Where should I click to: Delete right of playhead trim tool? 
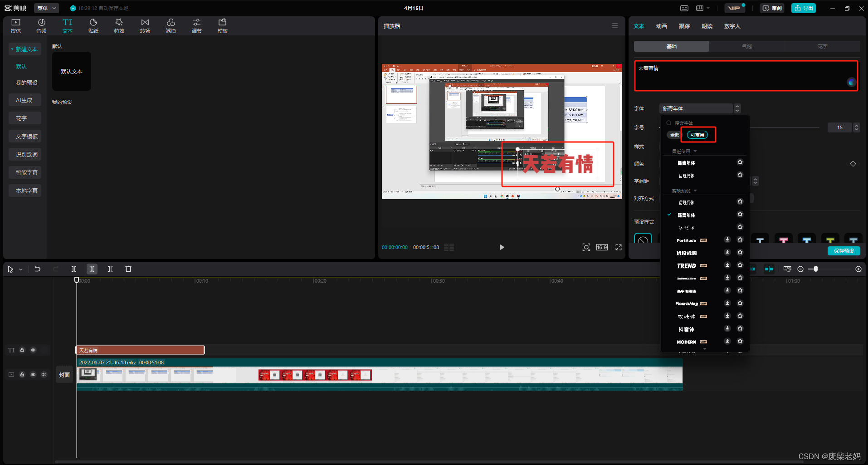pos(110,269)
